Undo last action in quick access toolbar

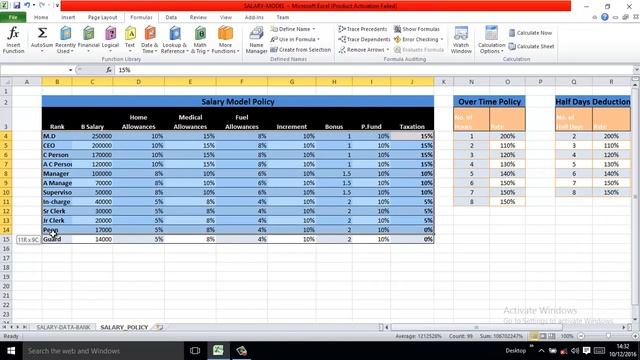[x=27, y=5]
